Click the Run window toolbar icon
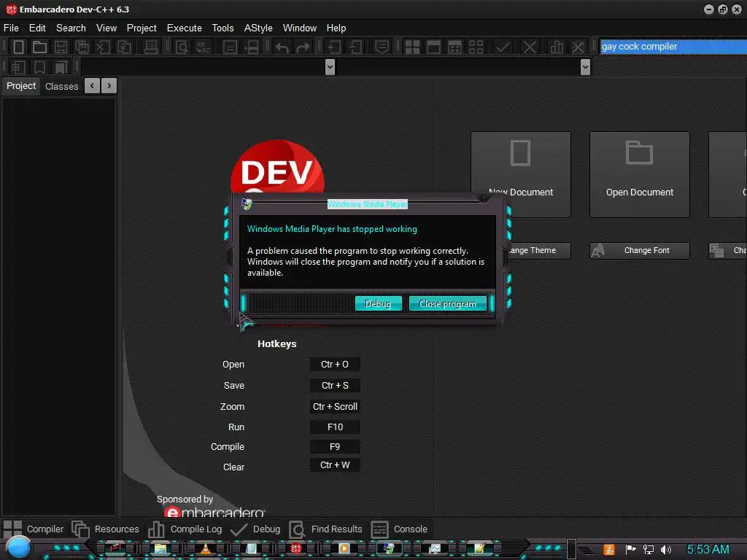Image resolution: width=747 pixels, height=560 pixels. (x=433, y=47)
